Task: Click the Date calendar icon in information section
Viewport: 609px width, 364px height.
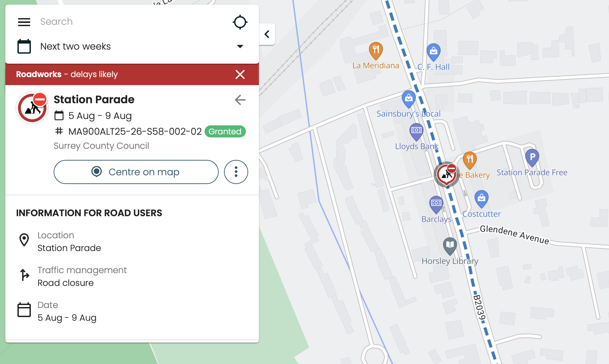Action: click(24, 310)
